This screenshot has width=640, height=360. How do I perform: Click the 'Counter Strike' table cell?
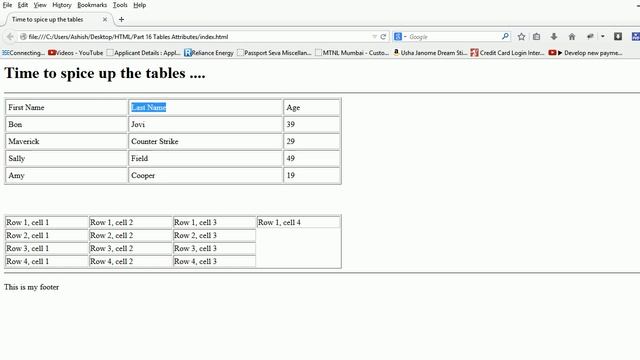206,142
